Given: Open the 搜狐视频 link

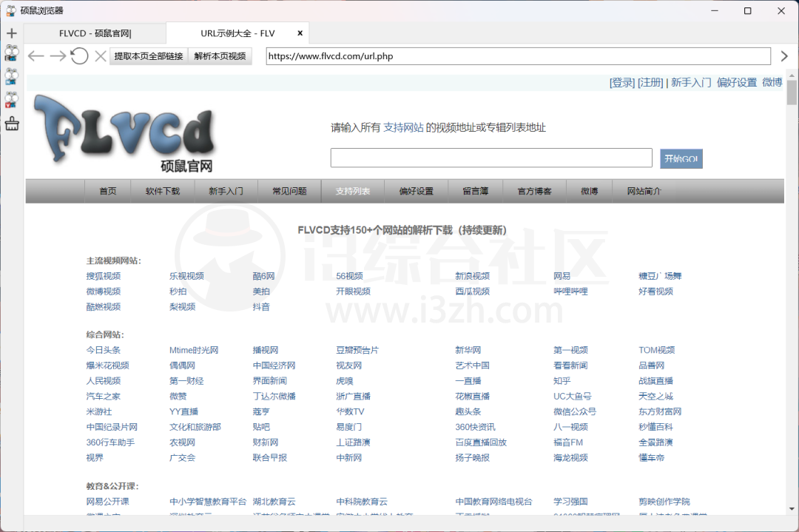Looking at the screenshot, I should tap(104, 276).
